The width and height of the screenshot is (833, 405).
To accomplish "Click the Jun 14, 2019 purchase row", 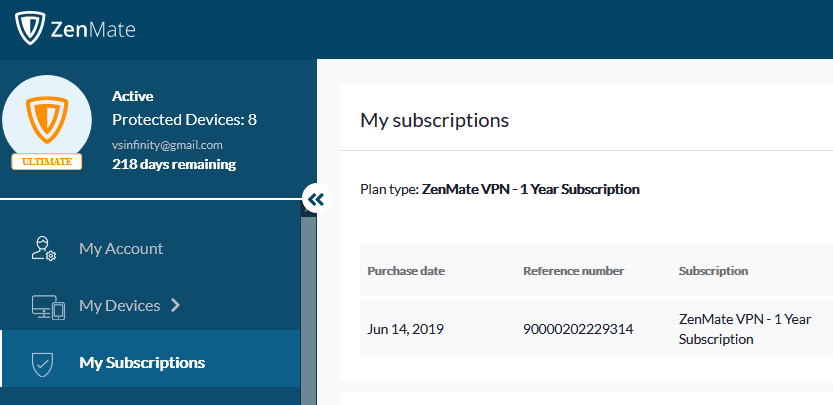I will click(x=597, y=328).
